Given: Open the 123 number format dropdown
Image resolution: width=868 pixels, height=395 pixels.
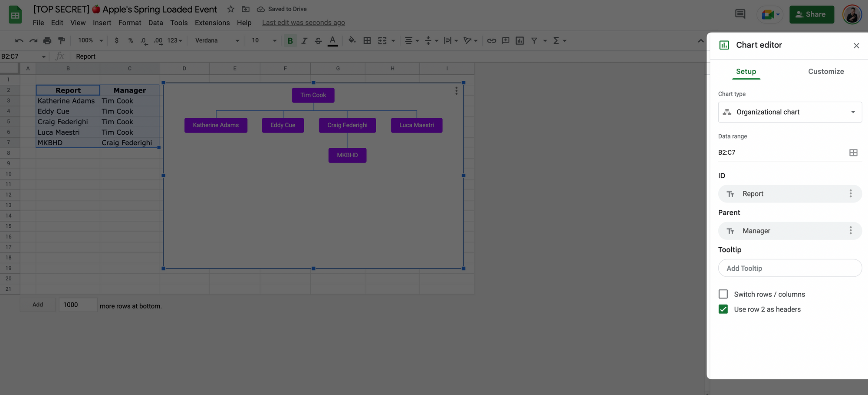Looking at the screenshot, I should [174, 40].
